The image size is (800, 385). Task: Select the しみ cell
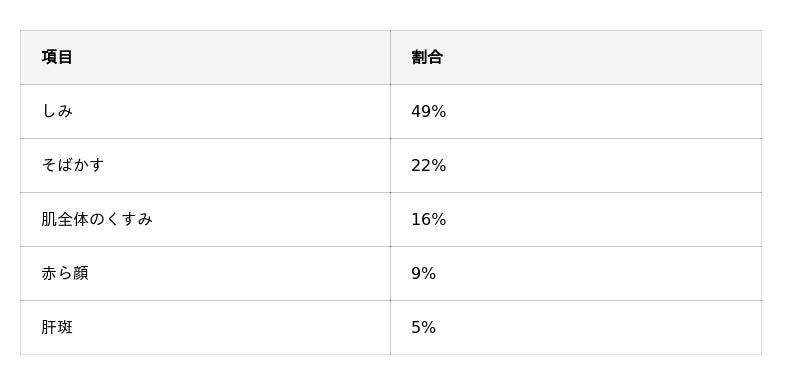[x=205, y=111]
